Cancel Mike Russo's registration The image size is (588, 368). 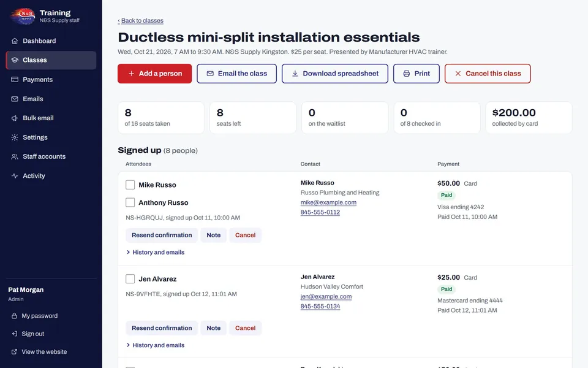tap(245, 235)
